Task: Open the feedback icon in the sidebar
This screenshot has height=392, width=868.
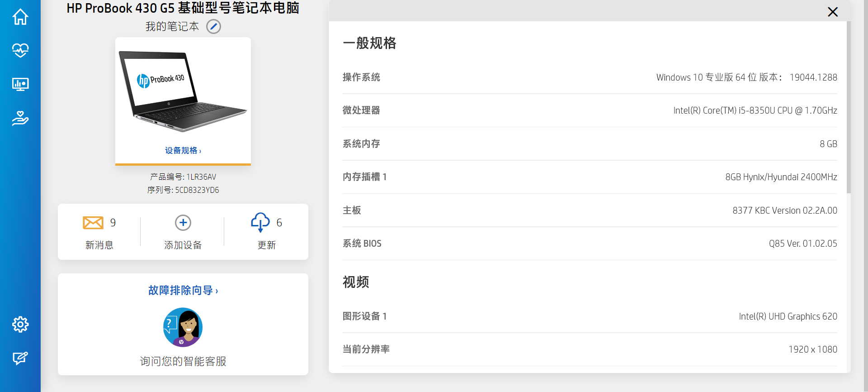Action: click(20, 358)
